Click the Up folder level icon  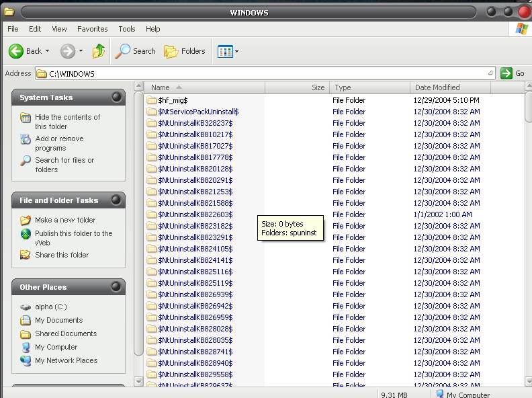click(x=99, y=51)
